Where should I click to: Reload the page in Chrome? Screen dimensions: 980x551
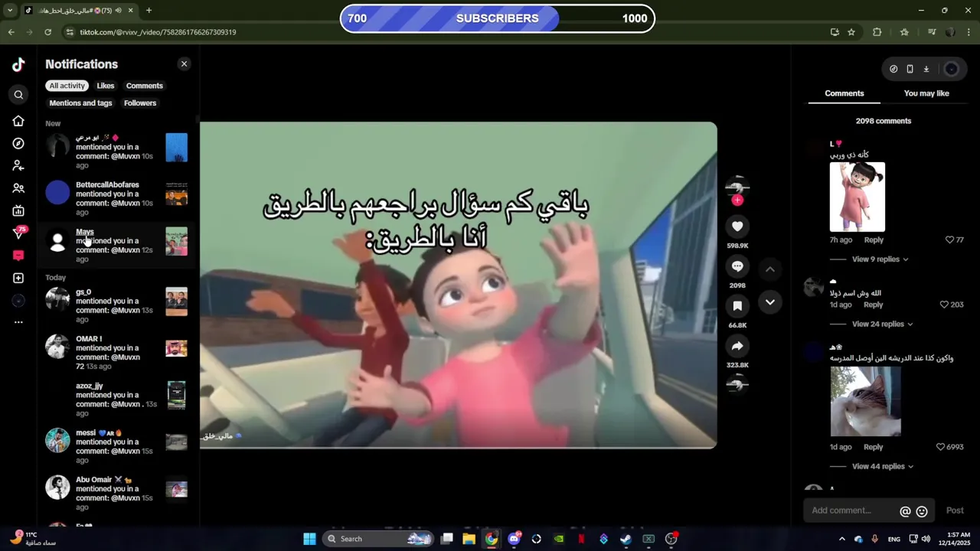(x=47, y=32)
